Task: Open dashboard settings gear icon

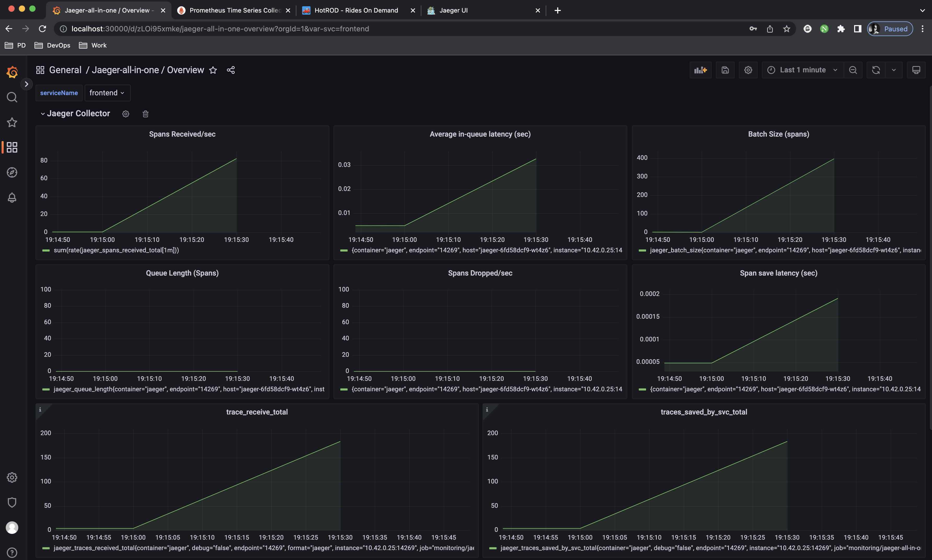Action: (x=748, y=70)
